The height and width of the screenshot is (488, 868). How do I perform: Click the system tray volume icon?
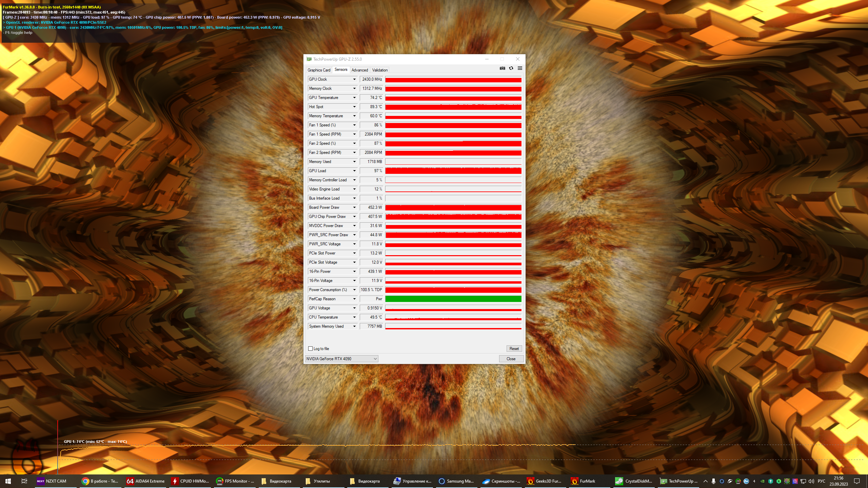(811, 481)
